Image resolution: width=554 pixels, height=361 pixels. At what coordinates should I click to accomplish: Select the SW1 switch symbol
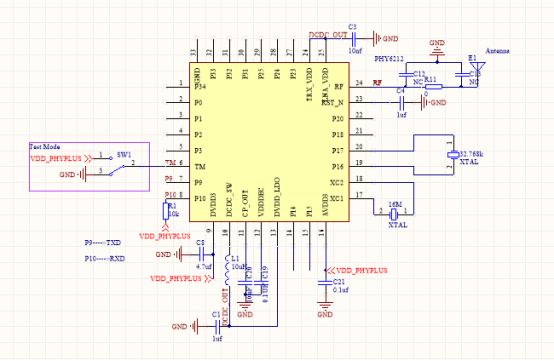click(x=117, y=166)
